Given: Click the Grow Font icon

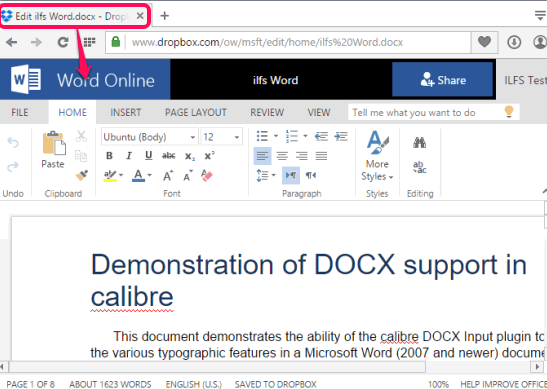Looking at the screenshot, I should [x=168, y=175].
